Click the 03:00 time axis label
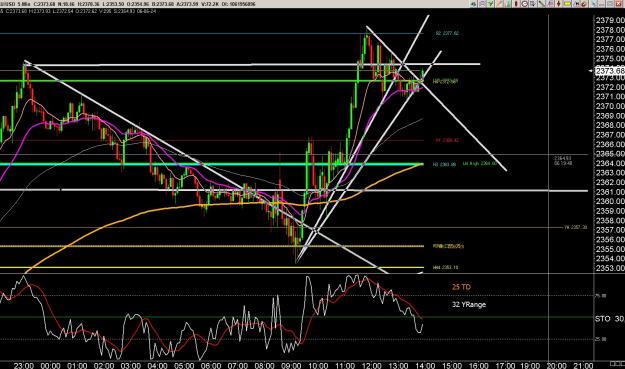The height and width of the screenshot is (369, 625). (130, 365)
